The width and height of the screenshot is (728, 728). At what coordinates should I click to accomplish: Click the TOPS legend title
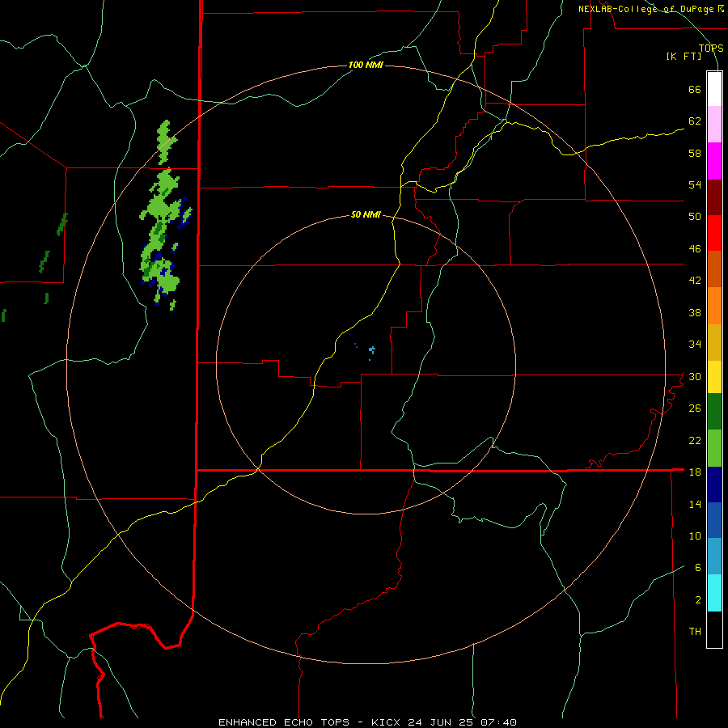point(711,48)
